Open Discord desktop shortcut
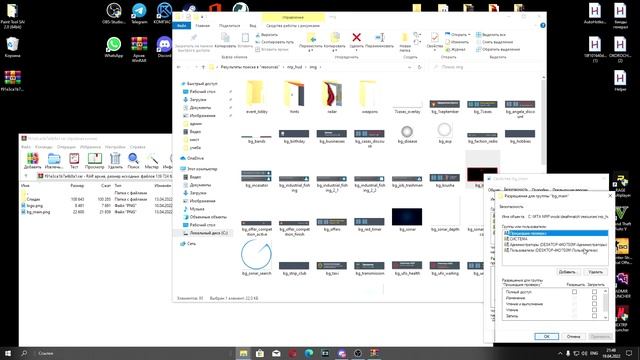640x360 pixels. coord(164,47)
